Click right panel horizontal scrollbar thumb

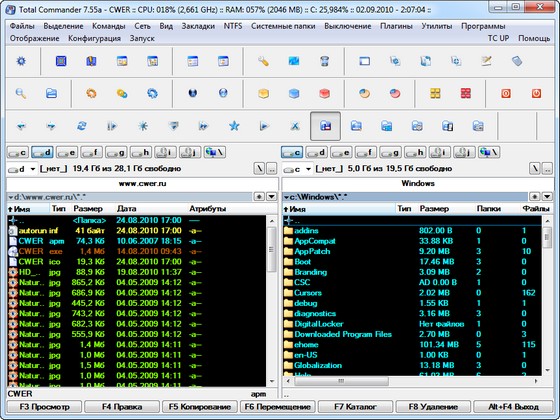[341, 381]
